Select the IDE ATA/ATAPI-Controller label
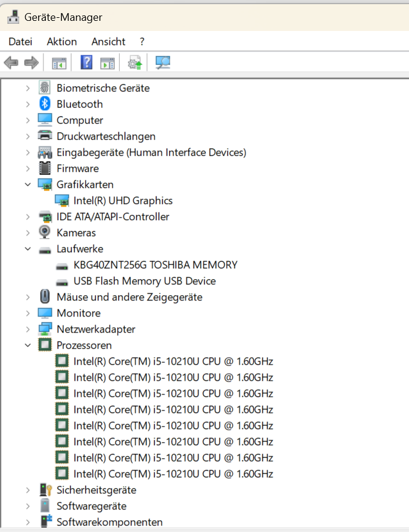 click(x=113, y=217)
